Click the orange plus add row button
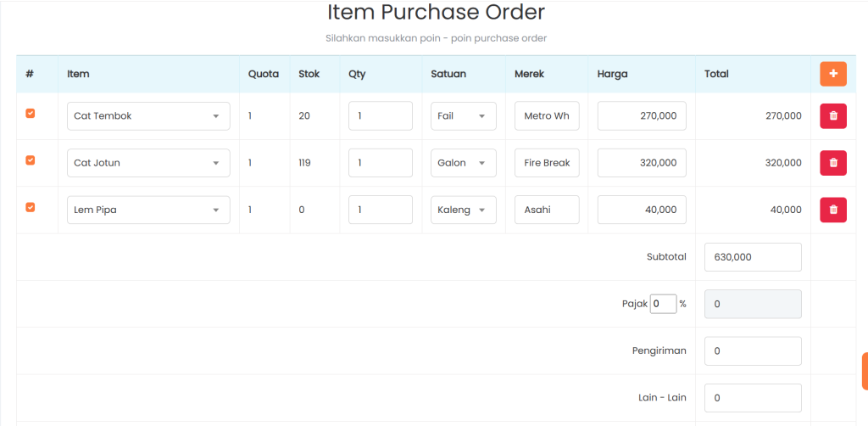 tap(832, 74)
